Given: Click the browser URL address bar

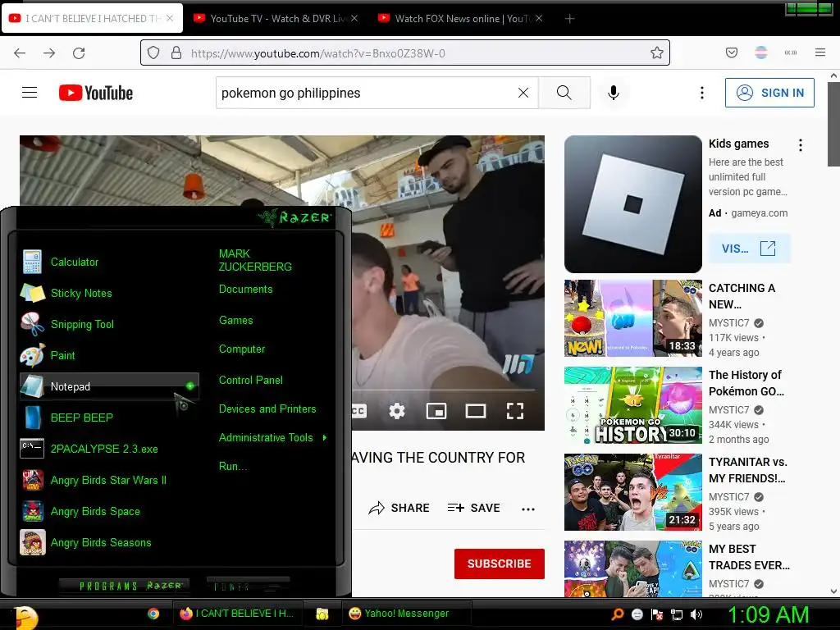Looking at the screenshot, I should click(405, 52).
